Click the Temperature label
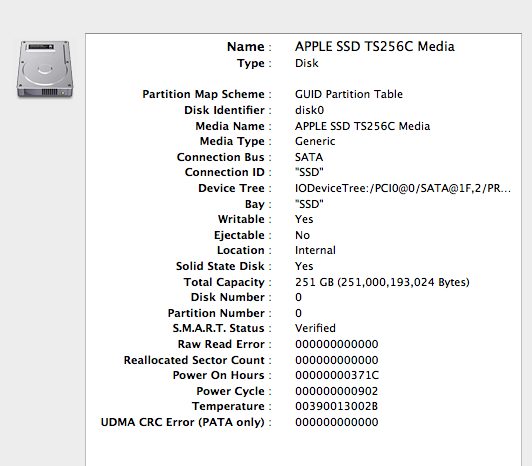The width and height of the screenshot is (532, 466). pos(228,406)
